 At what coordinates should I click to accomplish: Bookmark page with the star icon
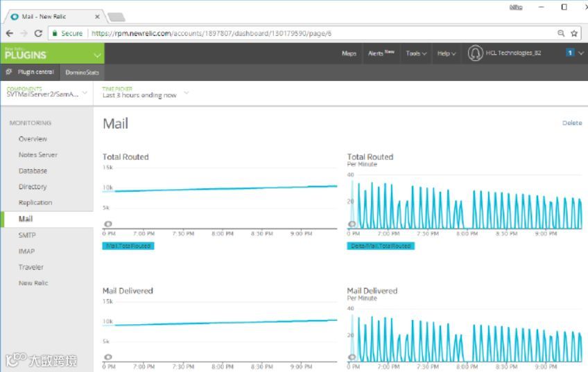[x=574, y=33]
